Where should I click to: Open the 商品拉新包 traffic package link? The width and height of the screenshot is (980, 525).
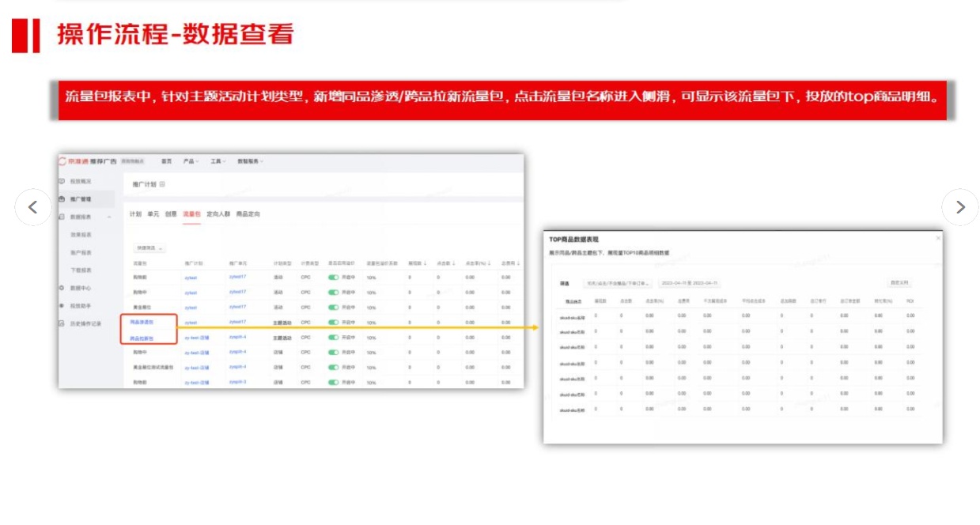tap(142, 338)
